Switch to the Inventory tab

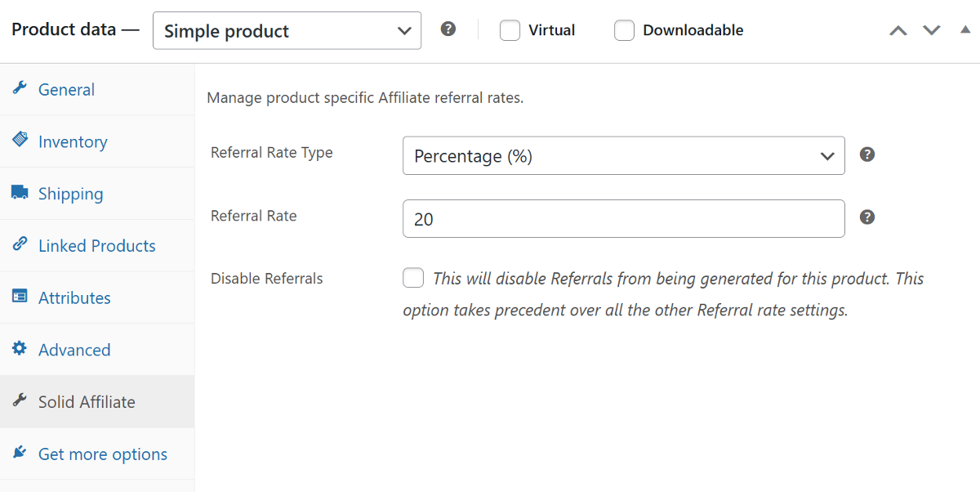point(73,141)
